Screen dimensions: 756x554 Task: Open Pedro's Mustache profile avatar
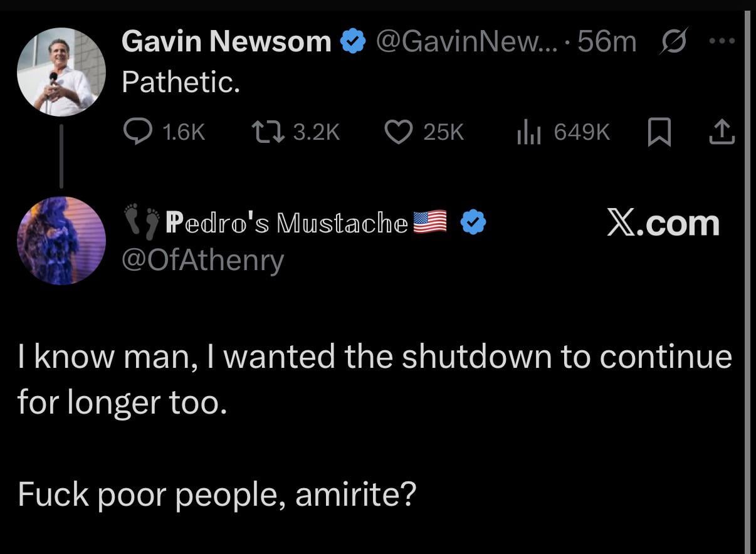click(x=61, y=241)
